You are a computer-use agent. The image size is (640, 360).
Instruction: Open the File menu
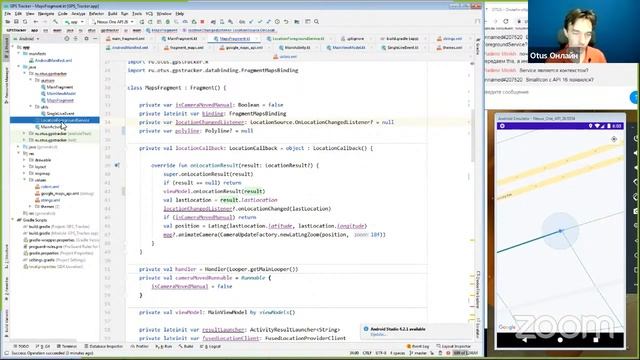point(7,13)
